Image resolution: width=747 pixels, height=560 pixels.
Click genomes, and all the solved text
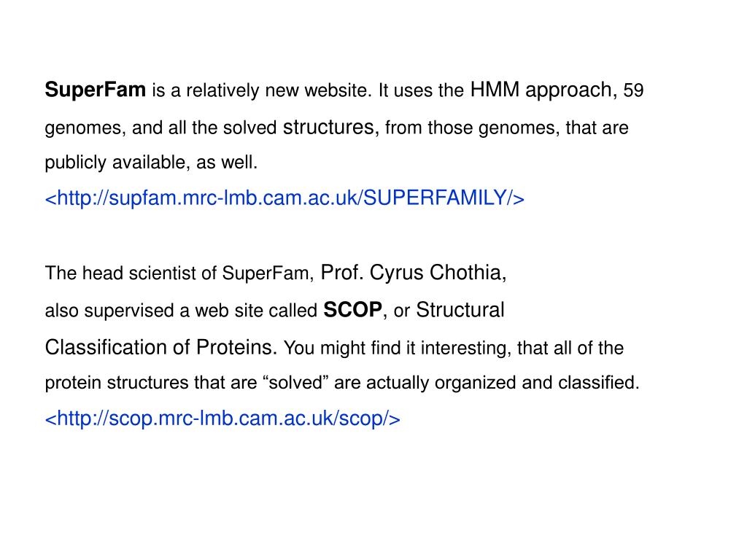160,128
